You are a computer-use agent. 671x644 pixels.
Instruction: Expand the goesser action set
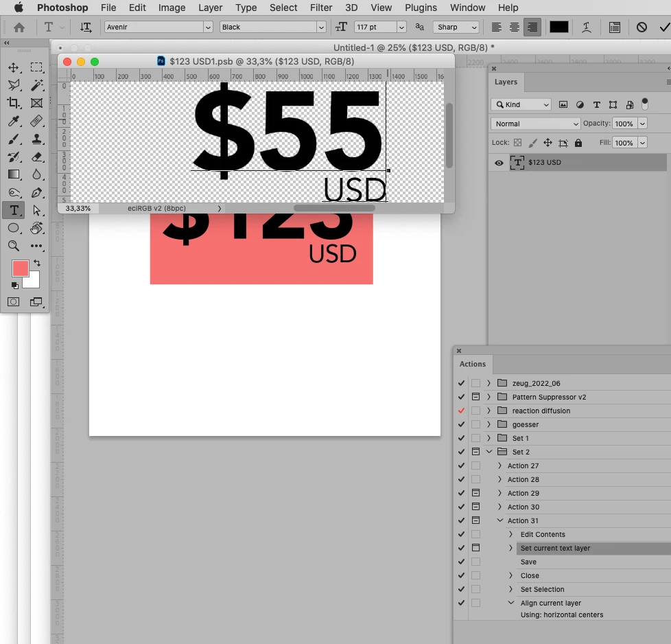click(488, 424)
